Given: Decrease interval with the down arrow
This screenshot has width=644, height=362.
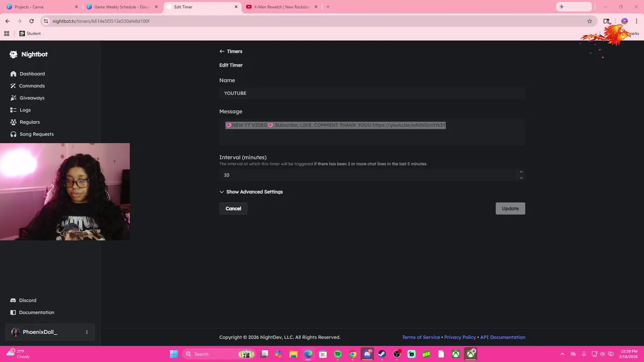Looking at the screenshot, I should point(521,178).
